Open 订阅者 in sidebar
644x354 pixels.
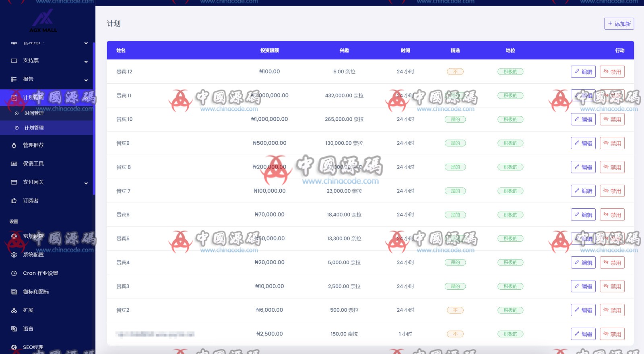click(46, 201)
